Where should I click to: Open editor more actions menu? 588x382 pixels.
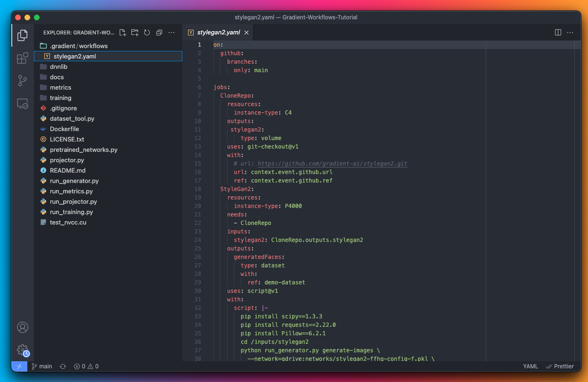[570, 33]
